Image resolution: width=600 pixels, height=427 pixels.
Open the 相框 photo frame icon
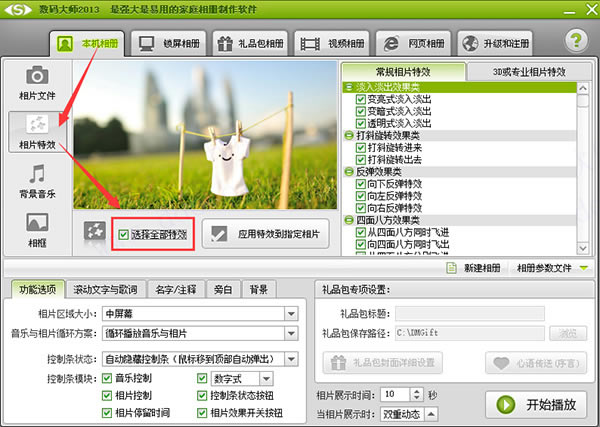36,227
